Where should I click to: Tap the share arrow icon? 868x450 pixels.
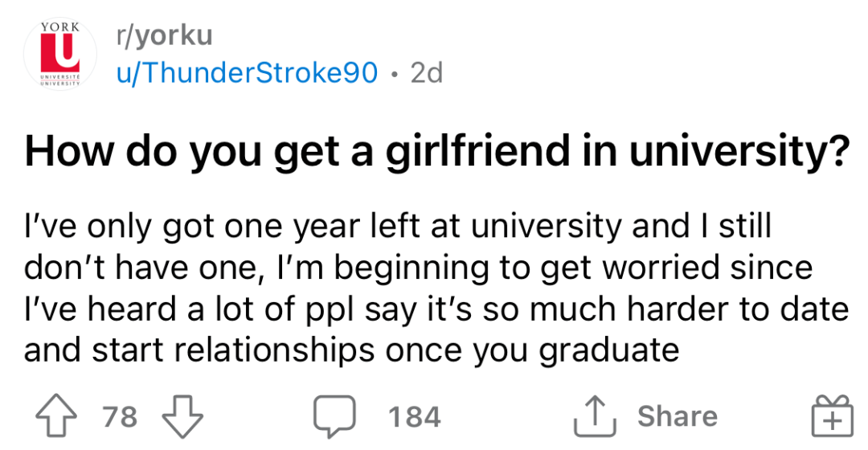point(595,415)
